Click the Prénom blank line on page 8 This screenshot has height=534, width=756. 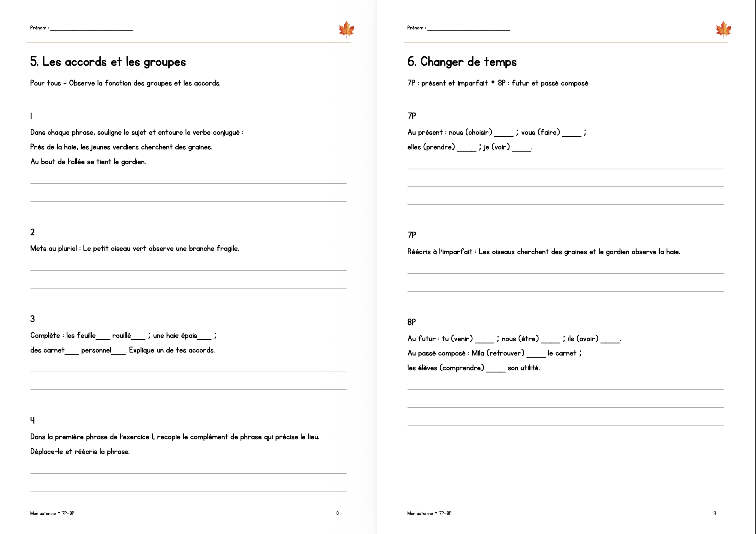(92, 30)
